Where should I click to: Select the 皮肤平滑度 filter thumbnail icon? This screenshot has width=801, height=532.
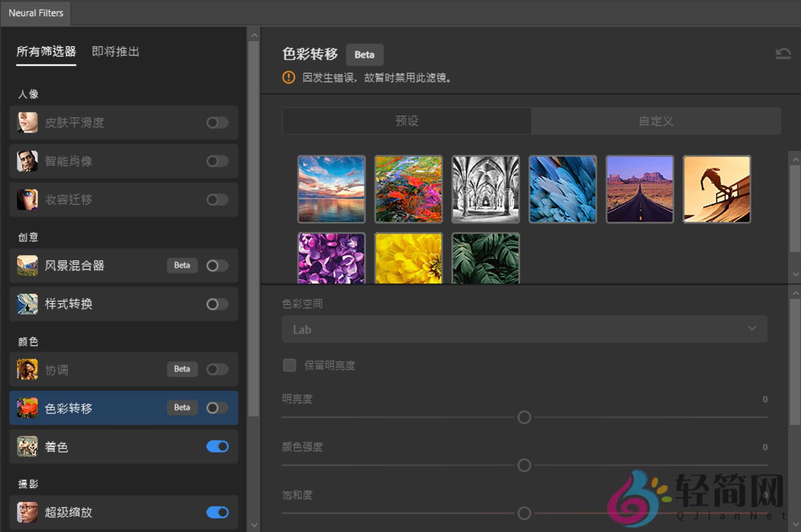pos(27,123)
